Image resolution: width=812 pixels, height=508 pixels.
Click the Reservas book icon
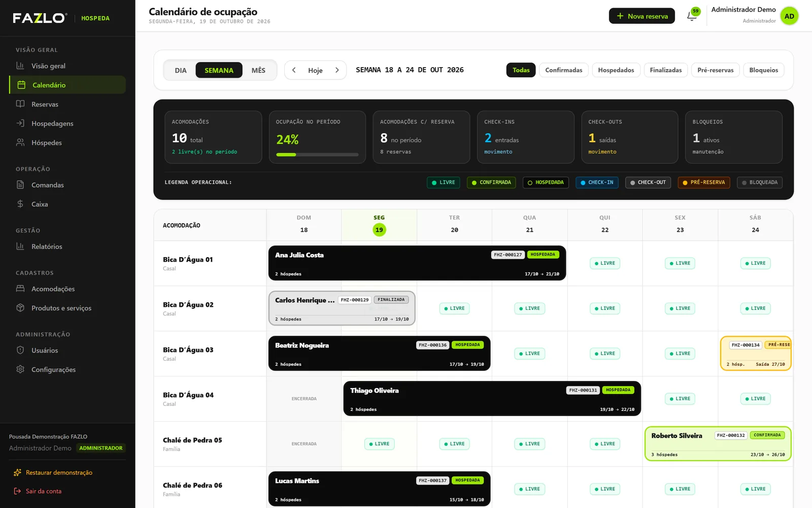pyautogui.click(x=20, y=104)
